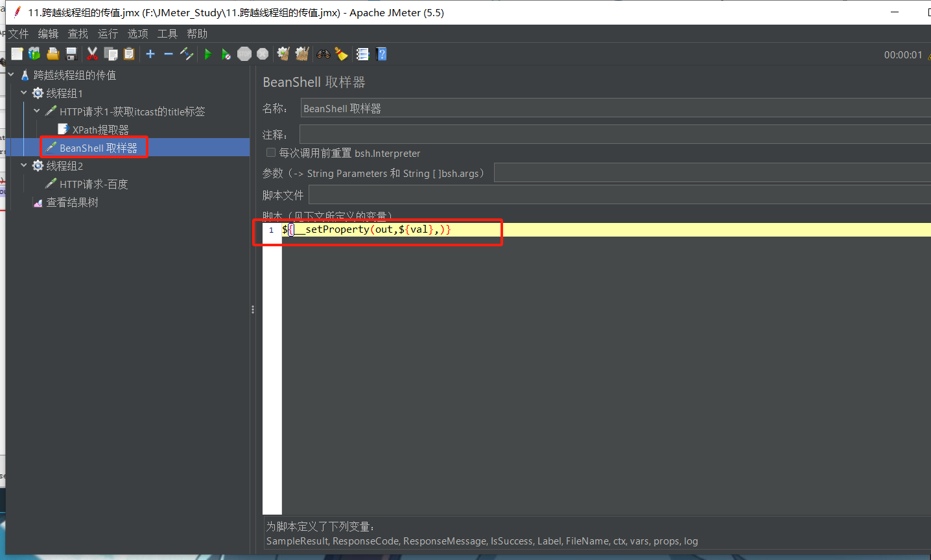Open the 编辑 menu
The width and height of the screenshot is (931, 560).
coord(48,34)
